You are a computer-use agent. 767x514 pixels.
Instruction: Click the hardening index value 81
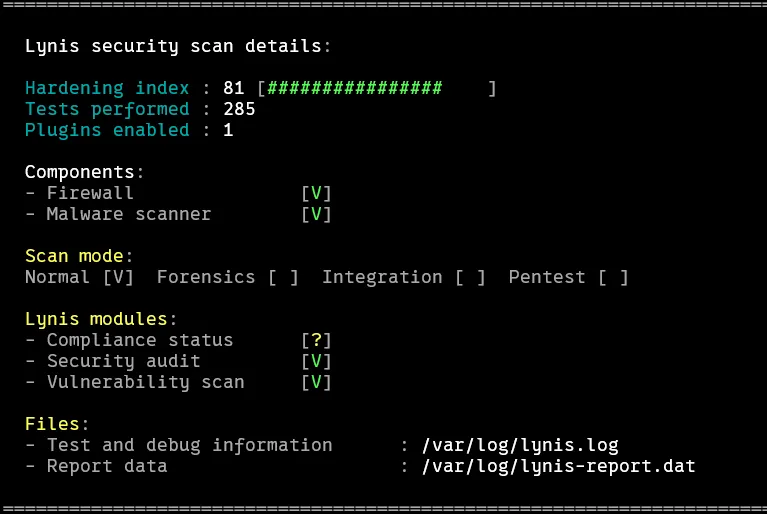(x=234, y=88)
